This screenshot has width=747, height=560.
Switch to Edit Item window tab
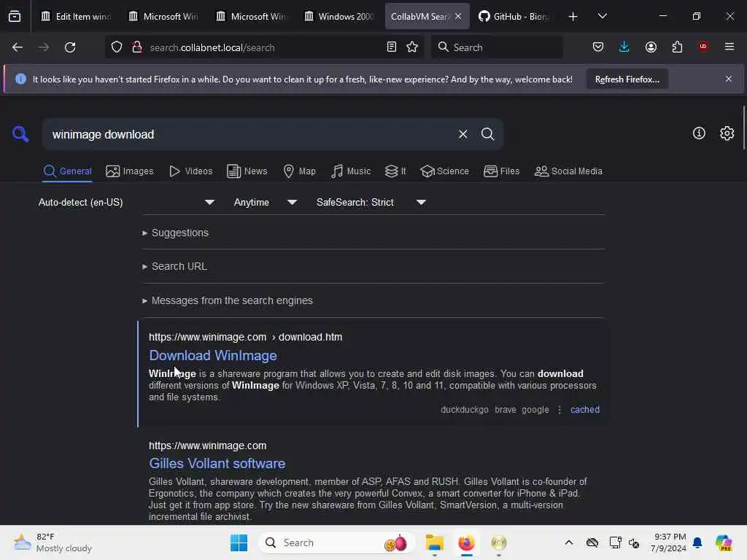75,16
